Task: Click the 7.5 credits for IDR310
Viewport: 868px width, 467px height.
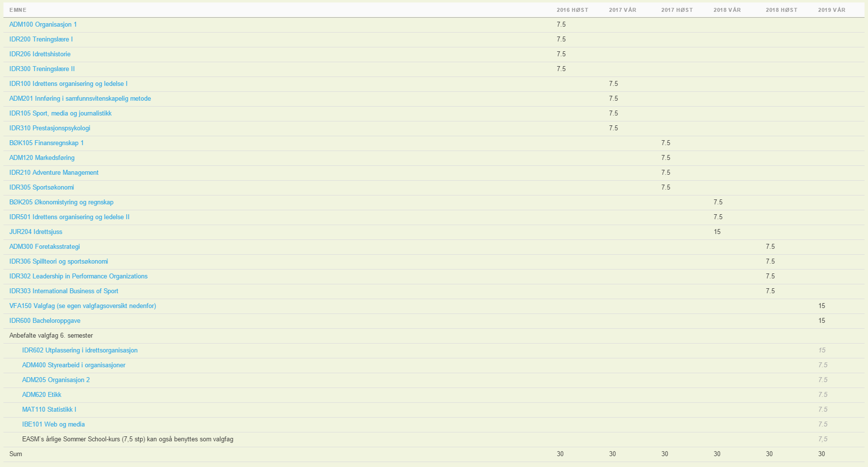Action: click(x=614, y=128)
